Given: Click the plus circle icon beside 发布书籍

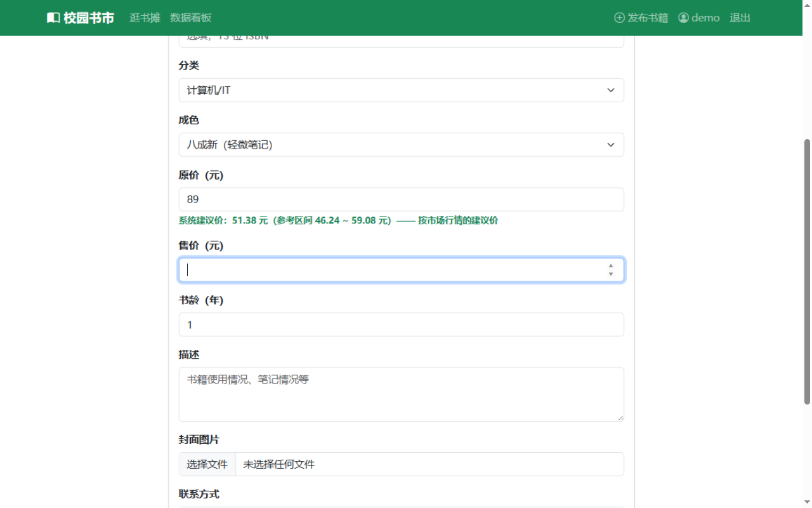Looking at the screenshot, I should 620,18.
